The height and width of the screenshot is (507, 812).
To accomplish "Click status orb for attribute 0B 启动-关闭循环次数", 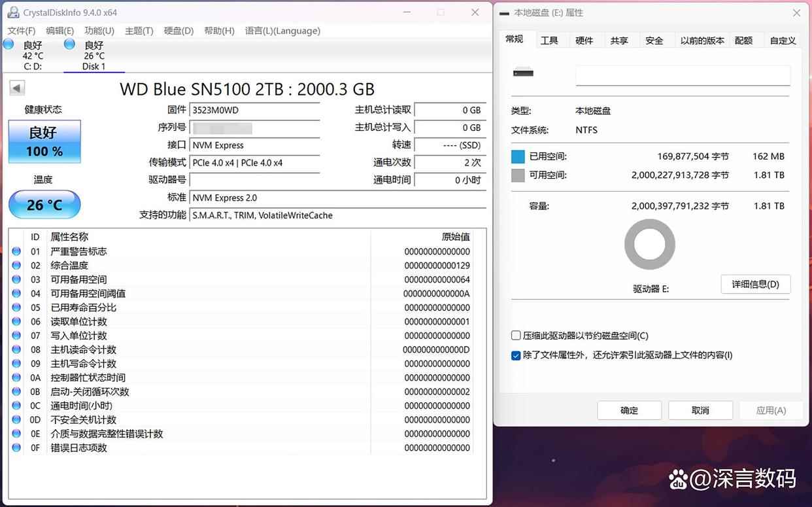I will [16, 392].
